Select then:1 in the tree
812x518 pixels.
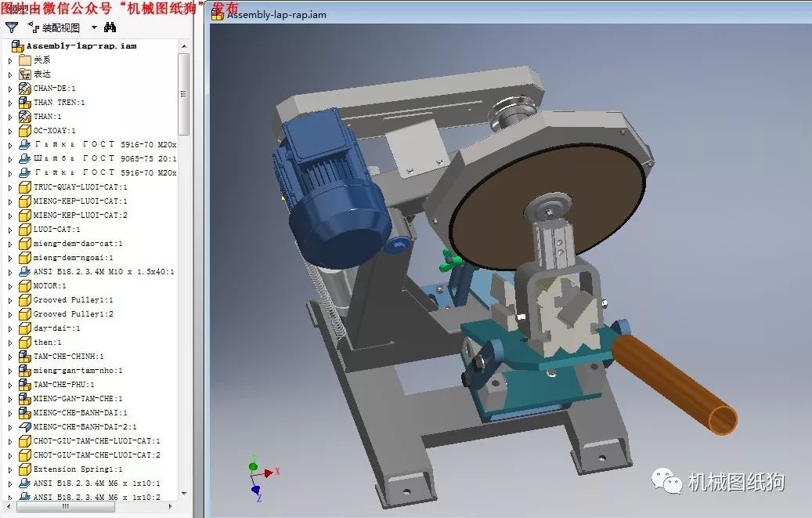point(47,342)
